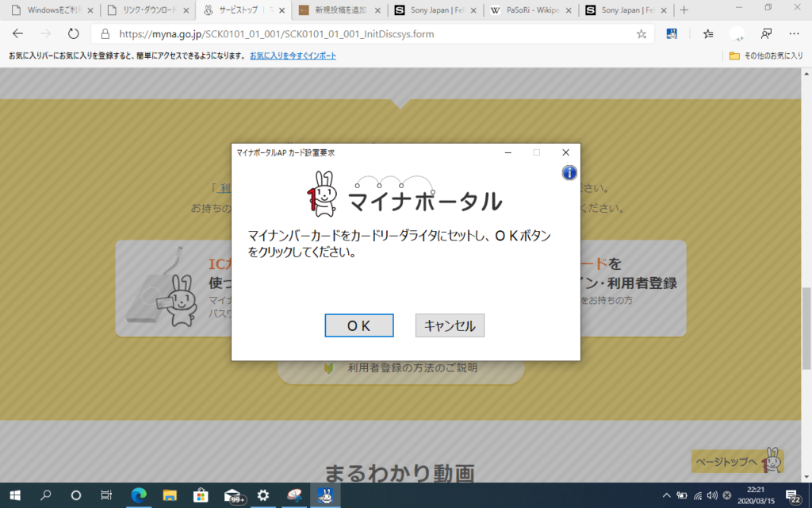Open the notification center icon
This screenshot has height=508, width=812.
tap(793, 495)
